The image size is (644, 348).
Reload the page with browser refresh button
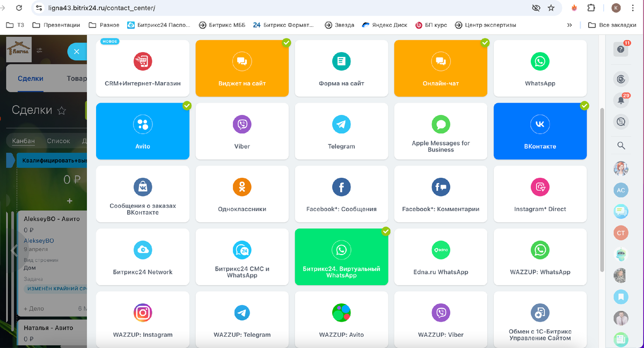(19, 8)
